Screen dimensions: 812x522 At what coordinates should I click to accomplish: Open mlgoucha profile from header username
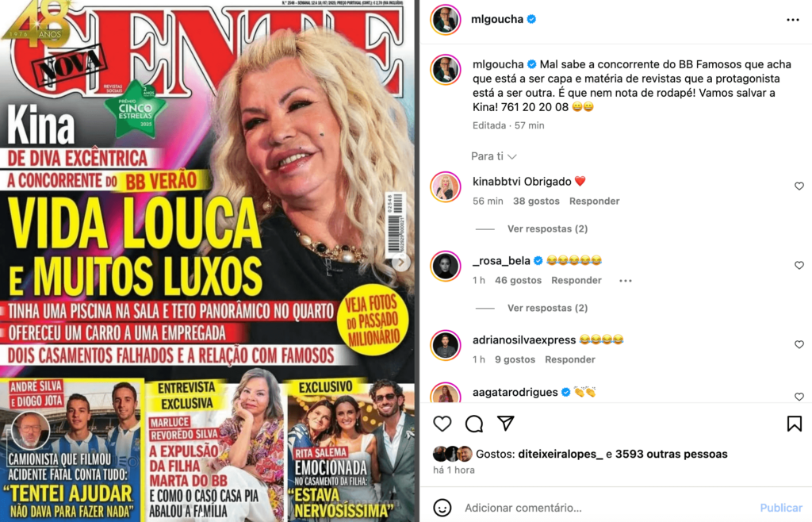[497, 19]
